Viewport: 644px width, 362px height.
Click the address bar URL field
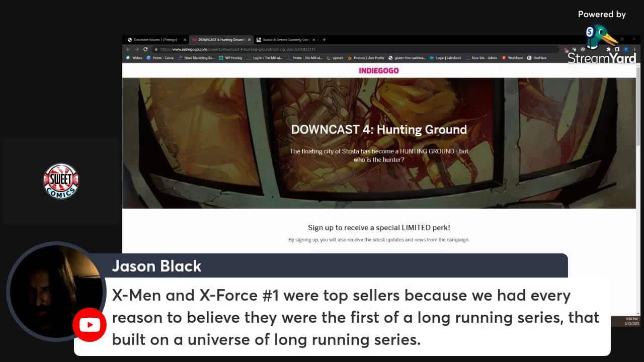click(x=352, y=49)
